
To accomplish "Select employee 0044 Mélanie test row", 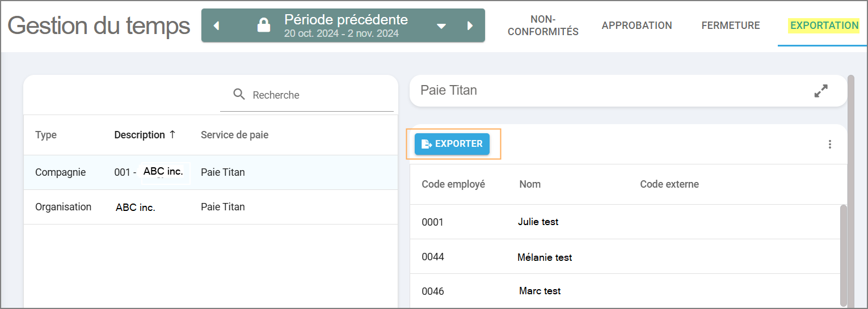I will pyautogui.click(x=624, y=257).
